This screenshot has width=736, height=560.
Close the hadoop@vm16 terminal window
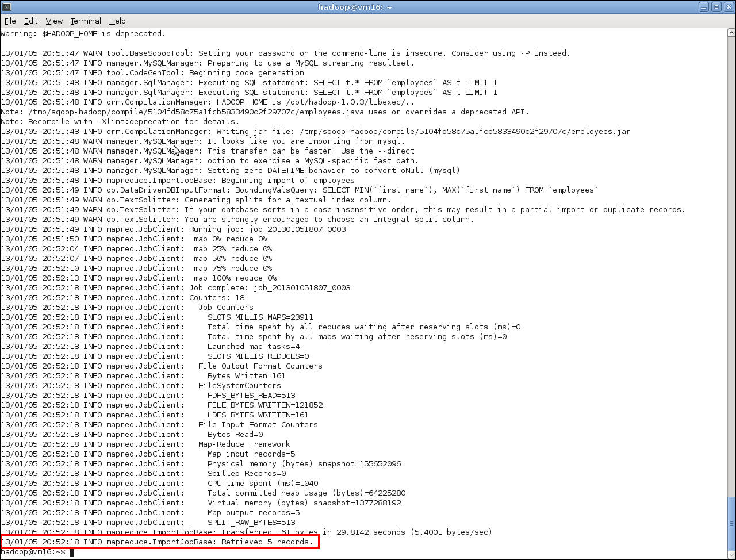(729, 7)
